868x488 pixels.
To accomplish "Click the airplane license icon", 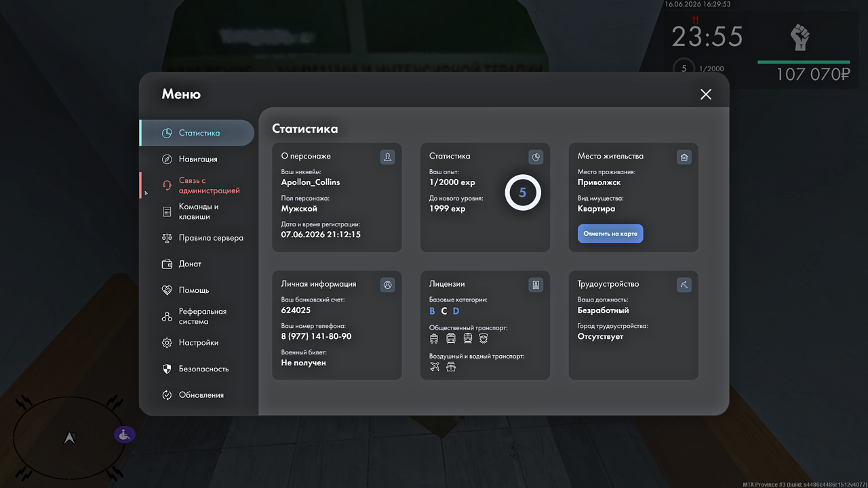I will pyautogui.click(x=435, y=367).
